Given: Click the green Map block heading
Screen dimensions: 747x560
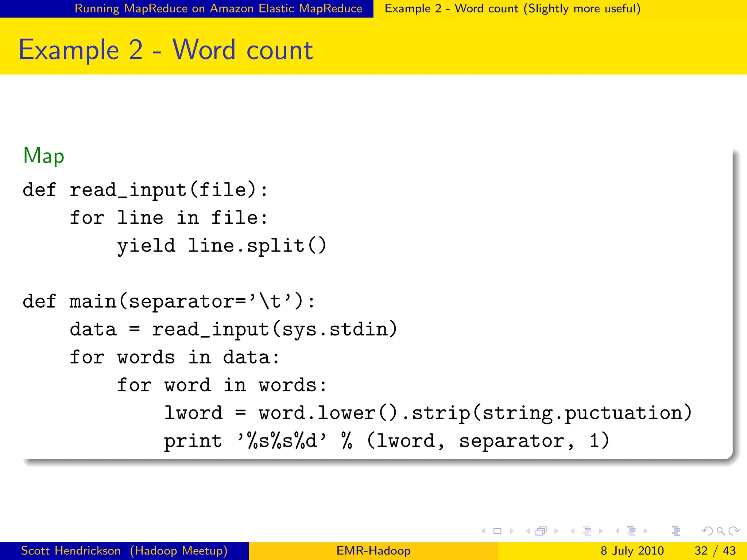Looking at the screenshot, I should tap(44, 156).
